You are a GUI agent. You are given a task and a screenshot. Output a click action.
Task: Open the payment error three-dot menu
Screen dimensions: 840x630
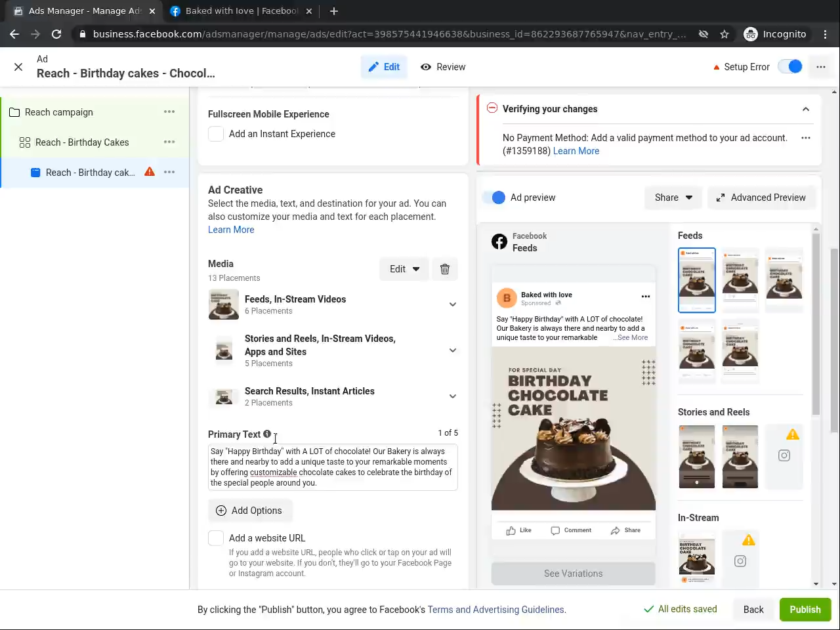coord(806,138)
